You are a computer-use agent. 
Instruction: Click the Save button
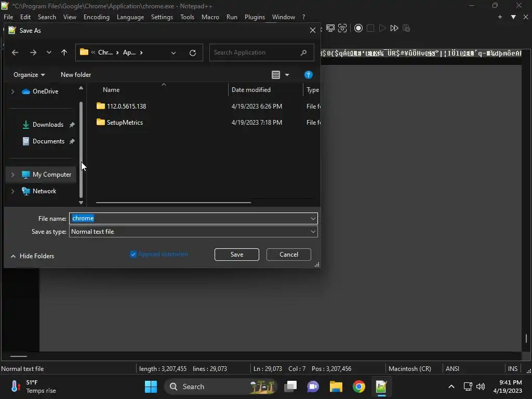(x=237, y=255)
